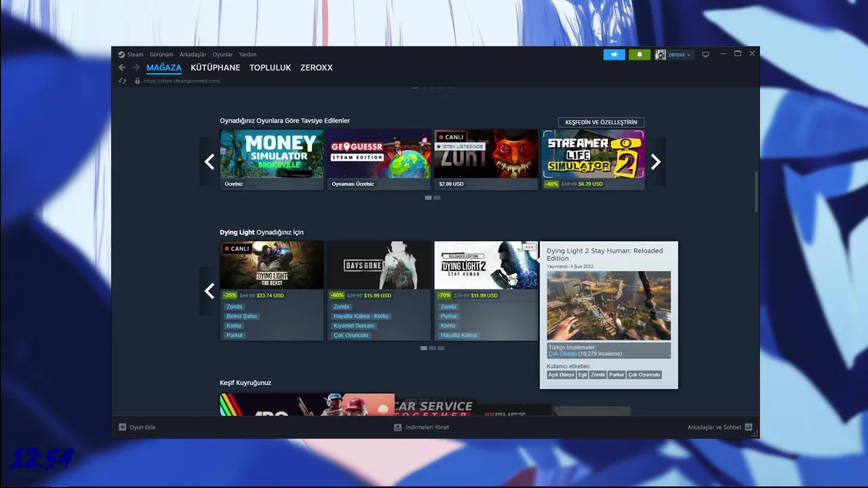
Task: Switch to the KÜTÜPHANE tab
Action: [x=215, y=68]
